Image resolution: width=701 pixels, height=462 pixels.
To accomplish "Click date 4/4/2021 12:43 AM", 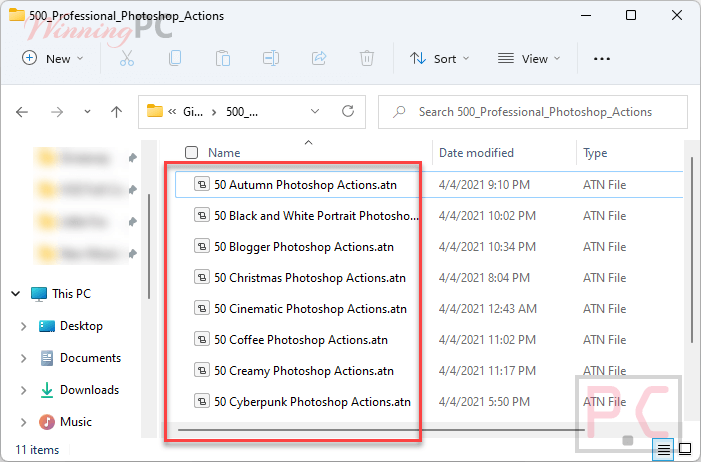I will click(488, 309).
